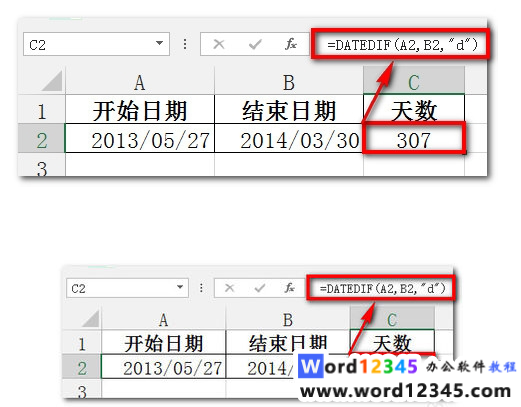Select cell containing 307 in top sheet
The width and height of the screenshot is (521, 407).
[x=414, y=140]
